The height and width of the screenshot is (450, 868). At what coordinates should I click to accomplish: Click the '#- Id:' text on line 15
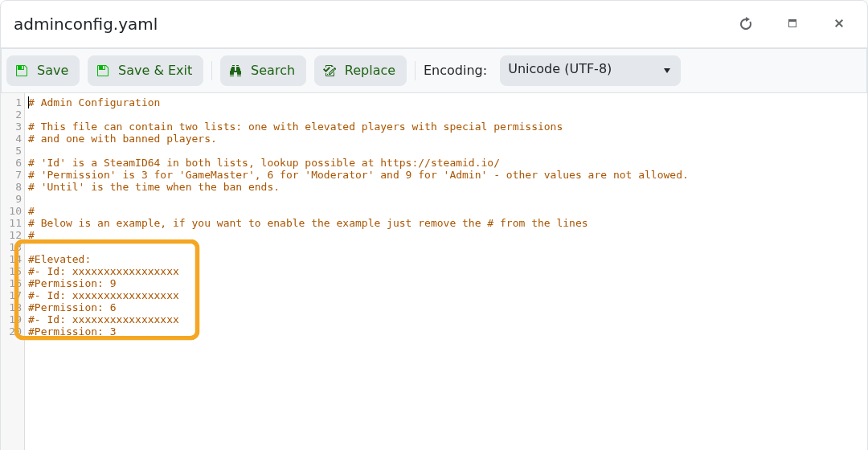coord(47,272)
